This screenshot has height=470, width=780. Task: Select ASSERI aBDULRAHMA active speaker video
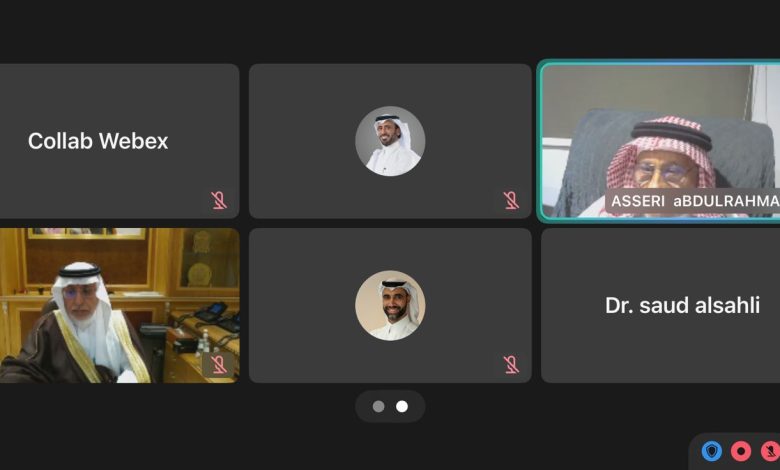coord(661,141)
